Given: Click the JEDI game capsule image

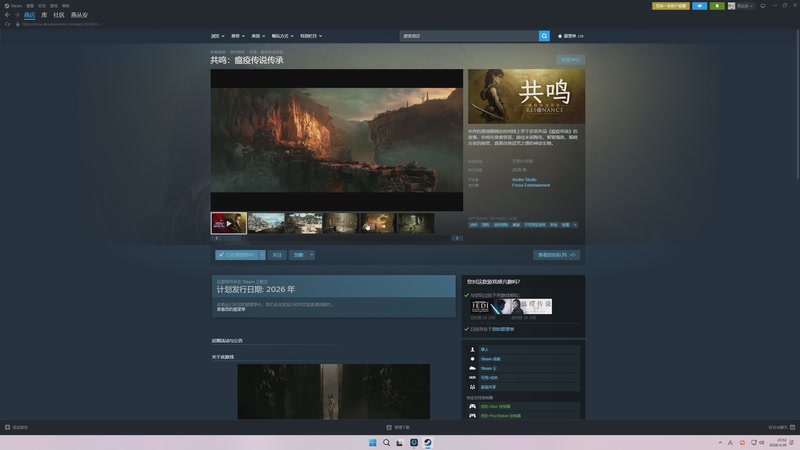Looking at the screenshot, I should (x=490, y=306).
